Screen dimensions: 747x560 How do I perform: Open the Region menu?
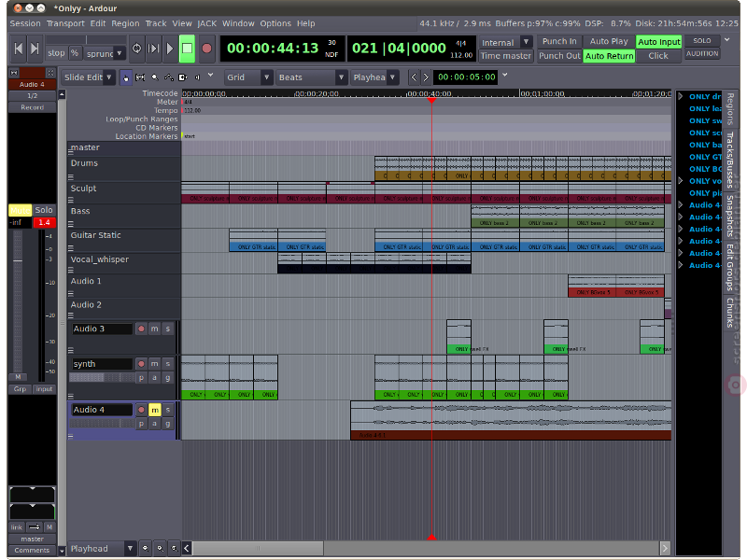(125, 23)
